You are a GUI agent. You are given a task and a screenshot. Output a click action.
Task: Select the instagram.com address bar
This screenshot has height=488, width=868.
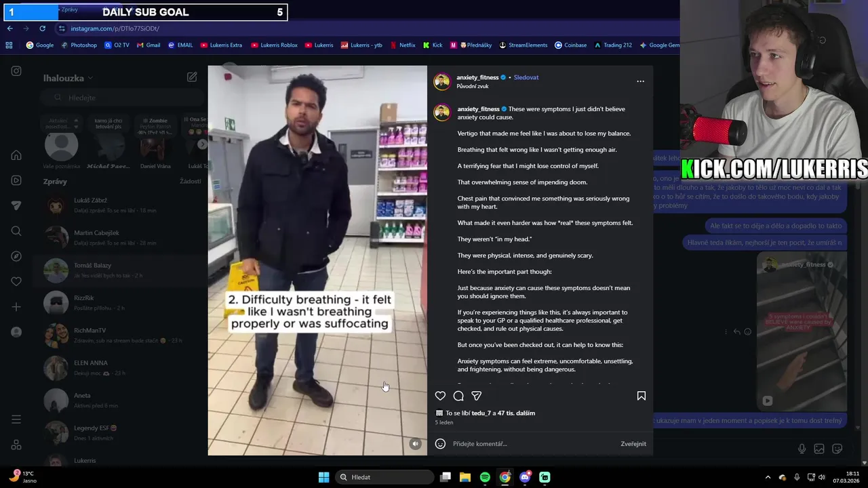tap(115, 28)
